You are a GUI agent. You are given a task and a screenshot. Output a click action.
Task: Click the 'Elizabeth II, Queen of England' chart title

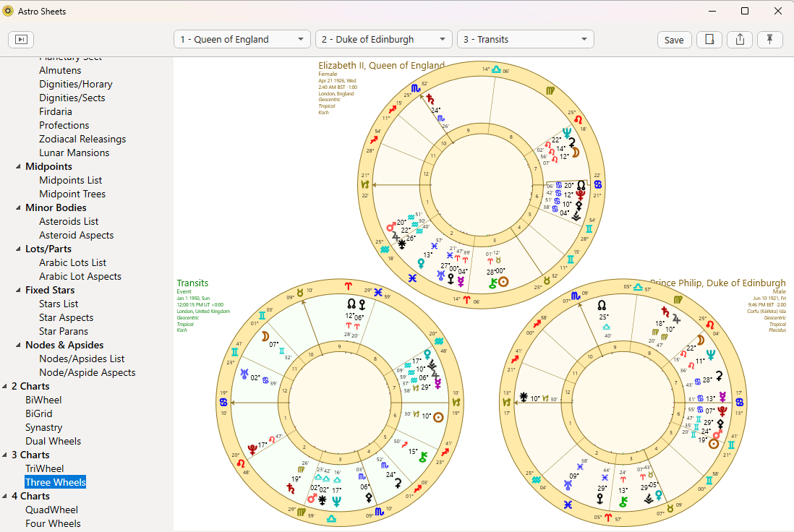coord(381,65)
